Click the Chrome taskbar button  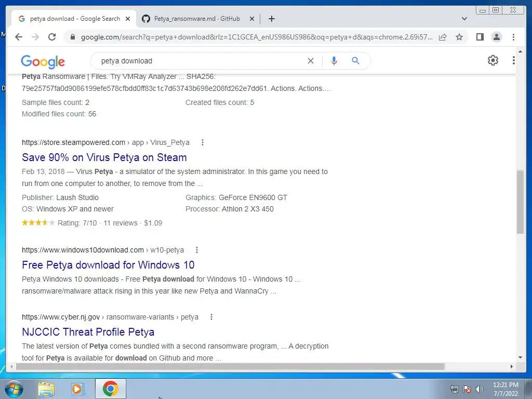coord(111,389)
